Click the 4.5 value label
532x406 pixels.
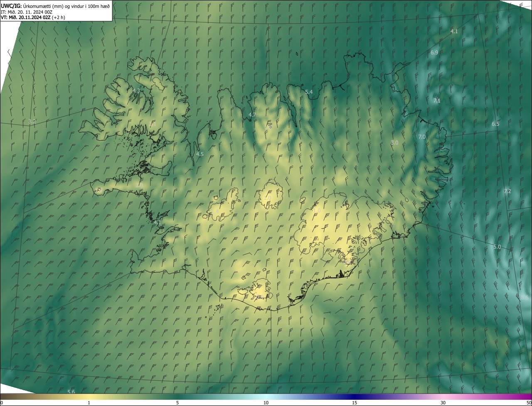[x=199, y=154]
